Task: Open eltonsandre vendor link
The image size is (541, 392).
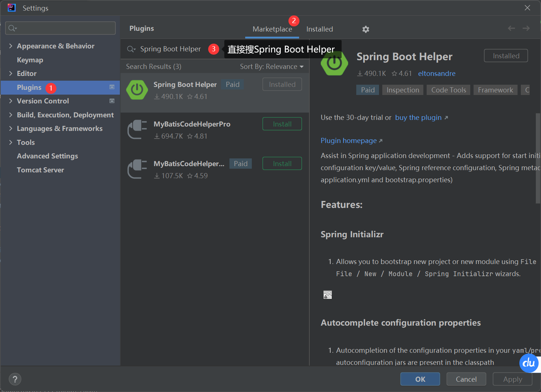Action: pos(437,73)
